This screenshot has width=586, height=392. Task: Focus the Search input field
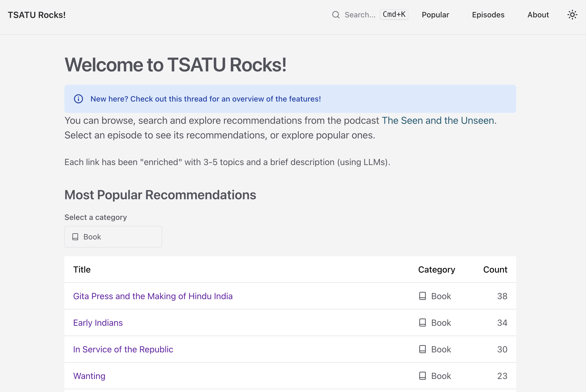click(360, 15)
